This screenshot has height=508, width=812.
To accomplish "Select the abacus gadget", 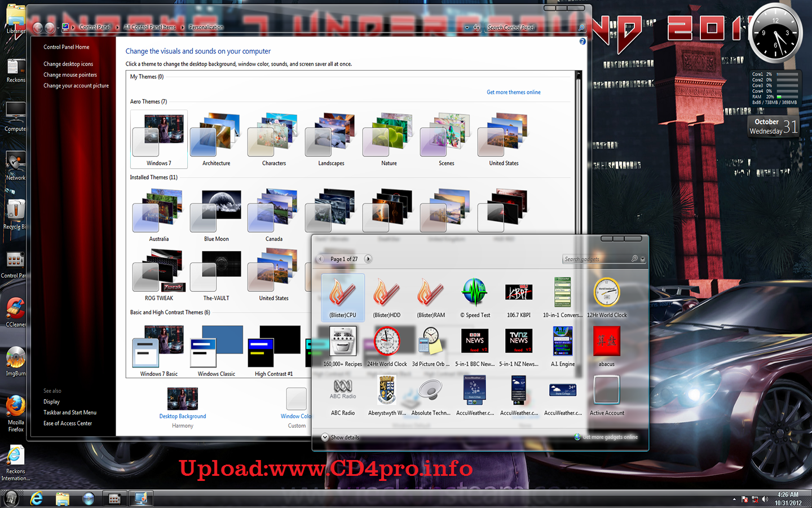I will (x=607, y=347).
